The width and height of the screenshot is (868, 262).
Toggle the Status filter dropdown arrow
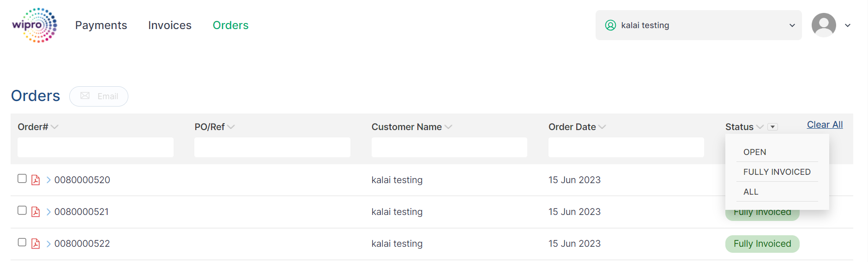pyautogui.click(x=772, y=127)
